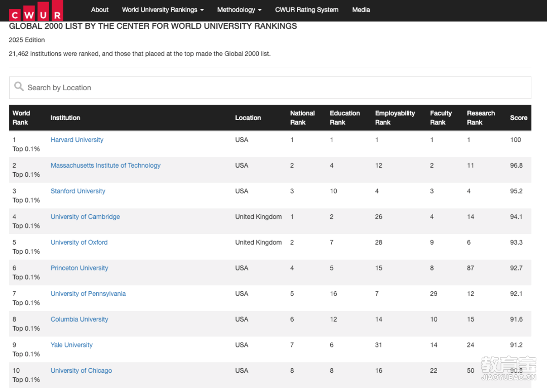The image size is (547, 392).
Task: Open Columbia University link
Action: (x=80, y=319)
